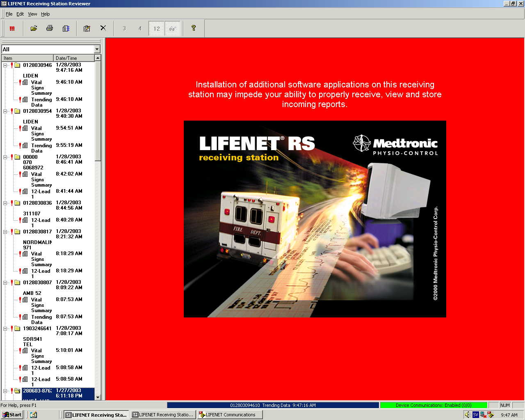The image size is (525, 420).
Task: Sort by the Item column header
Action: coord(27,58)
